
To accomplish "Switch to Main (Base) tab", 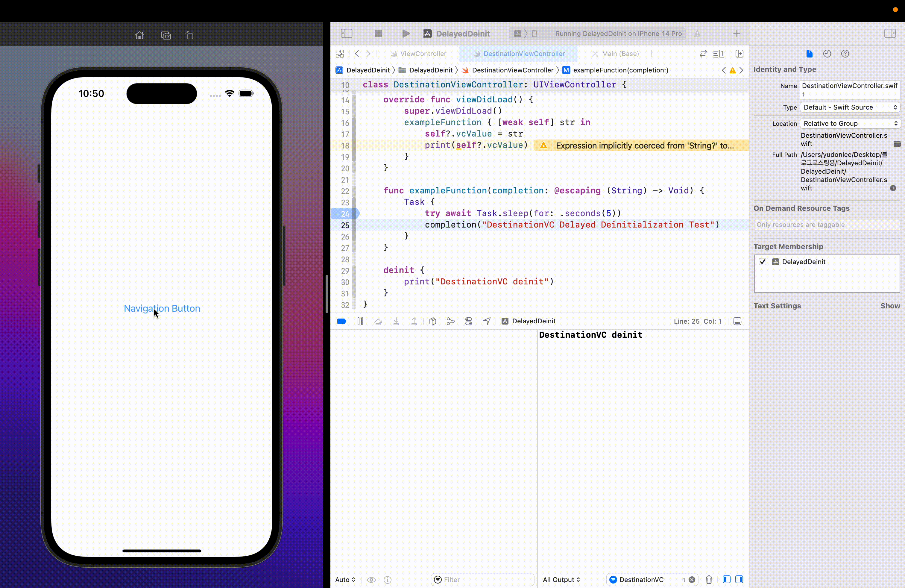I will tap(620, 54).
